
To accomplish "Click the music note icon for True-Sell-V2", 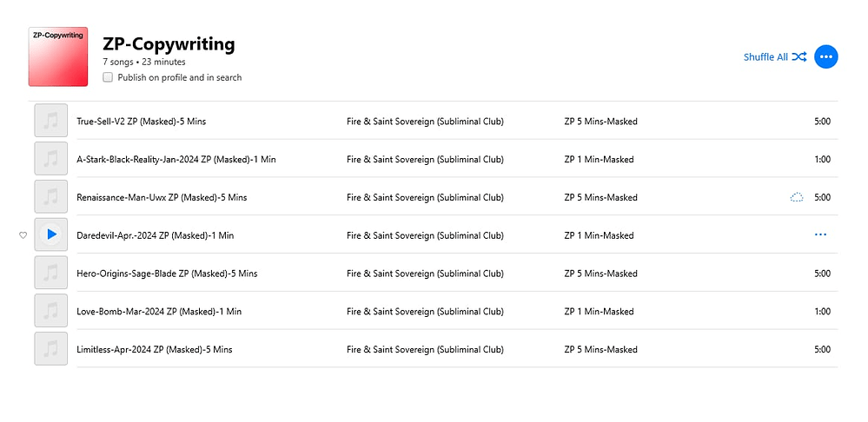I will click(51, 121).
